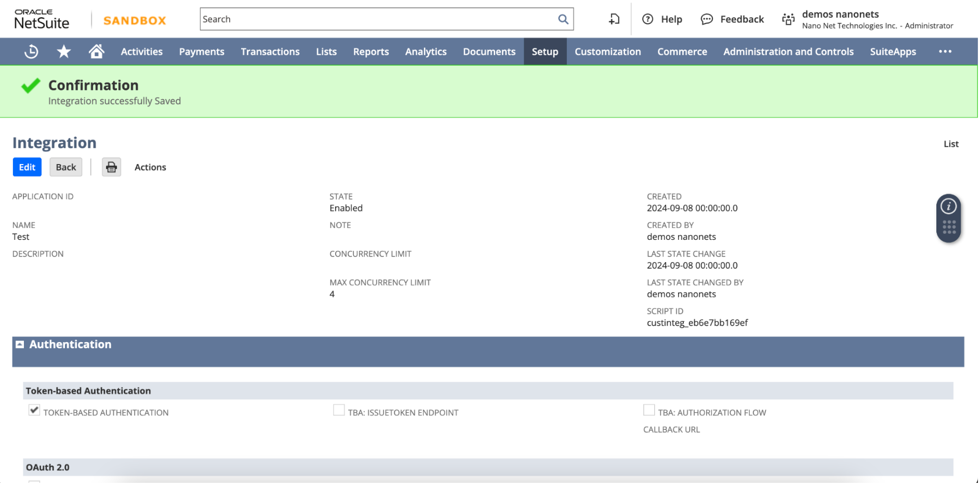Click the search magnifier icon
980x487 pixels.
pyautogui.click(x=563, y=19)
